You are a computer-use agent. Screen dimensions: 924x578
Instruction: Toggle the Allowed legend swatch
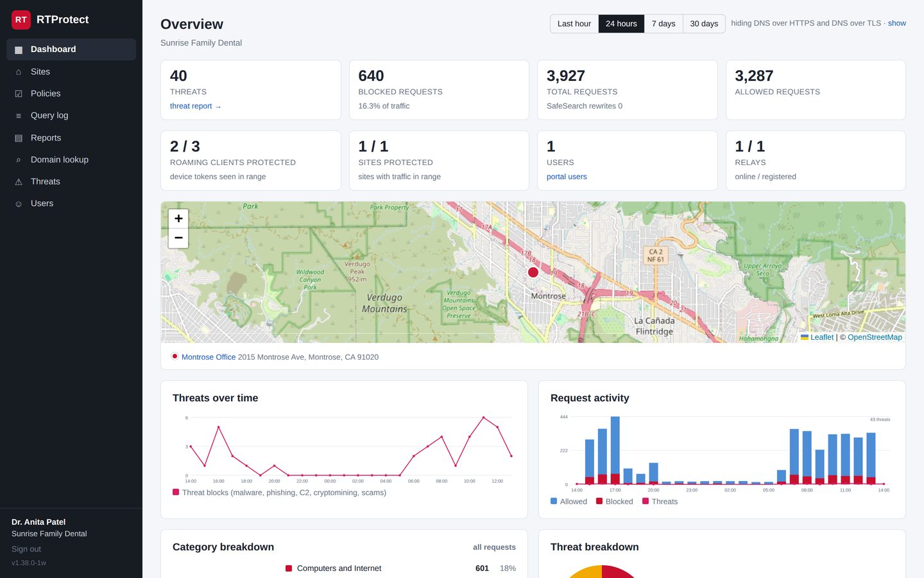tap(554, 502)
